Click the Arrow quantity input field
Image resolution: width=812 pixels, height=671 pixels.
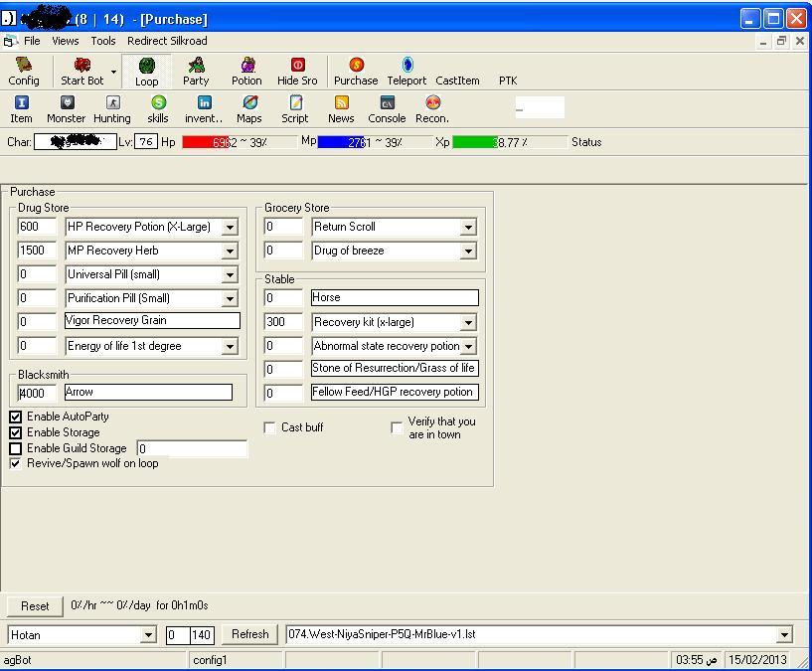click(x=38, y=393)
